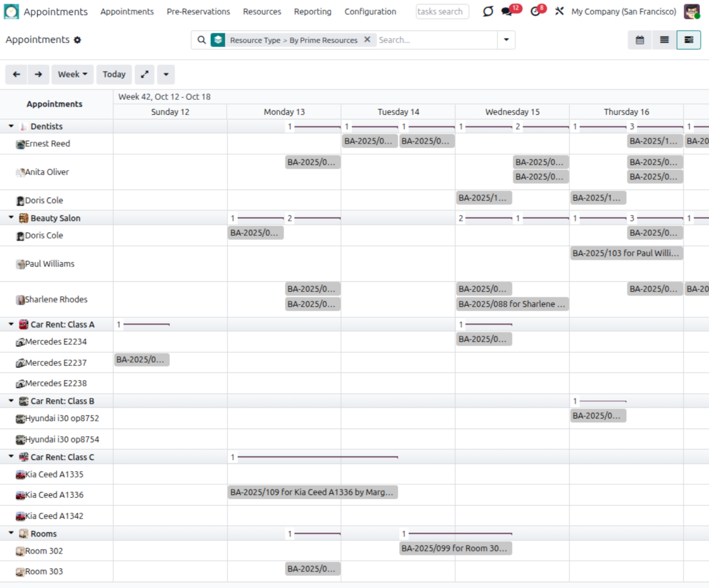Viewport: 709px width, 588px height.
Task: Open the Week scale dropdown
Action: [x=72, y=75]
